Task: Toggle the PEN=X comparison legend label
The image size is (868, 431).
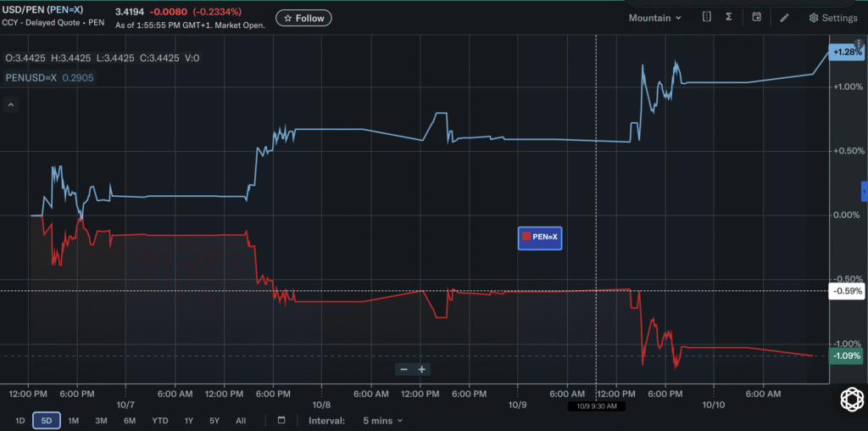Action: pos(545,237)
